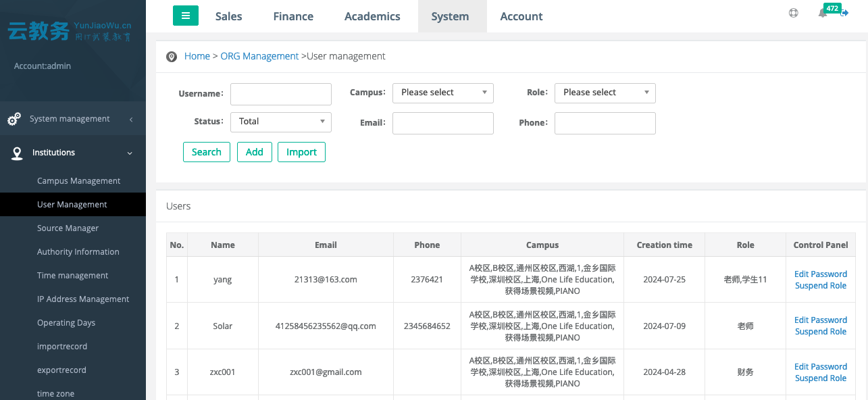The width and height of the screenshot is (868, 400).
Task: Click the blue logout arrow icon
Action: pyautogui.click(x=844, y=13)
